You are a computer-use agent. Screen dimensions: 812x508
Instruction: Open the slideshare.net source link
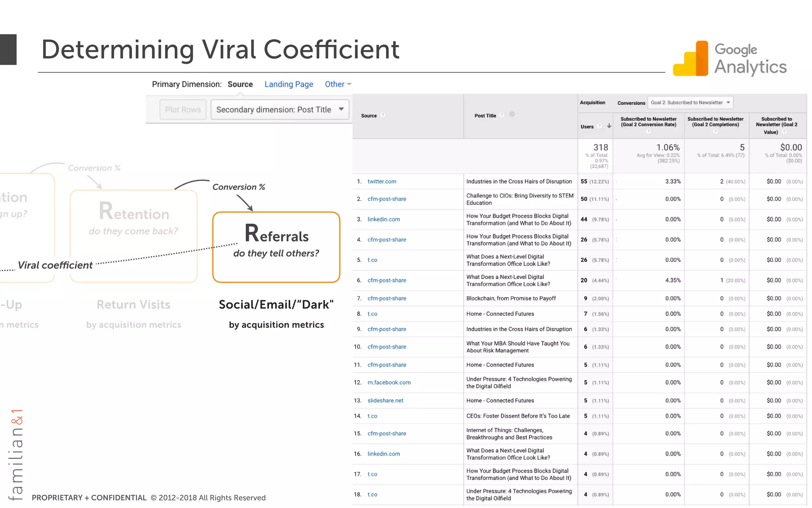(385, 400)
